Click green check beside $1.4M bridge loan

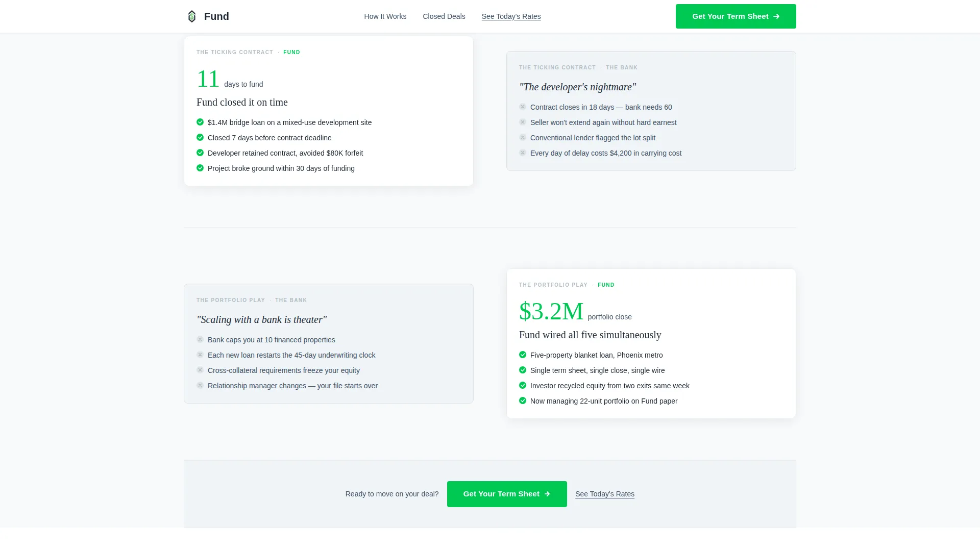pyautogui.click(x=200, y=122)
